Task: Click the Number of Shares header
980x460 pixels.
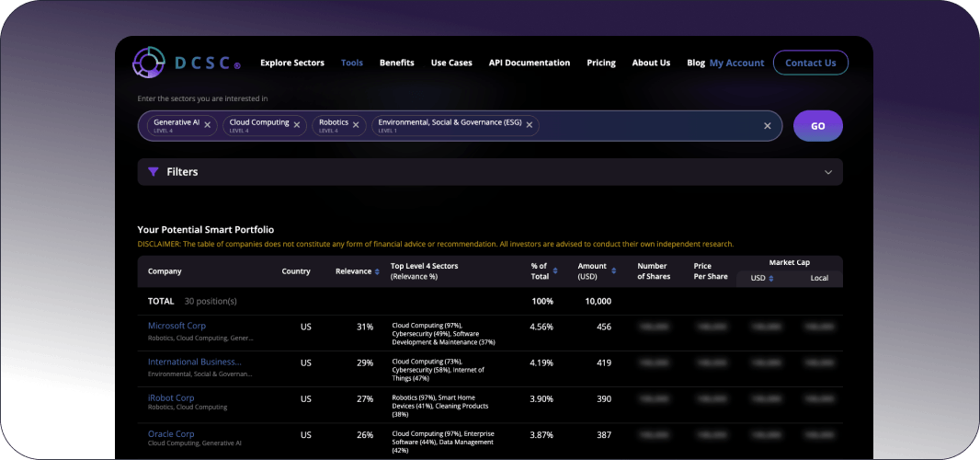Action: point(654,271)
